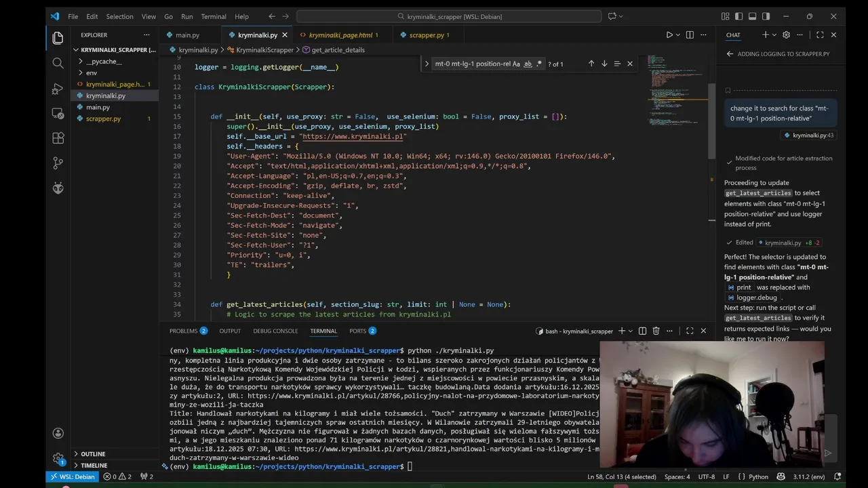Toggle Secondary Side Bar visibility

[766, 16]
